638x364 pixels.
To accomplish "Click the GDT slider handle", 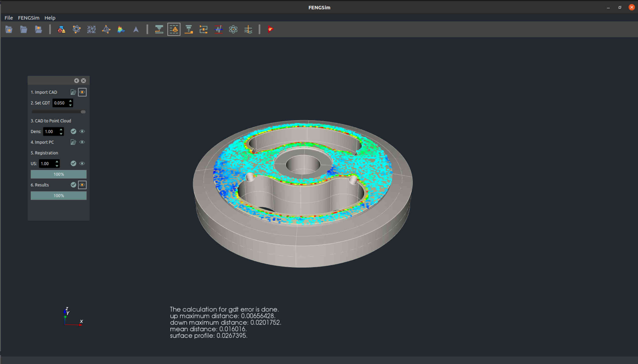I will click(x=83, y=112).
